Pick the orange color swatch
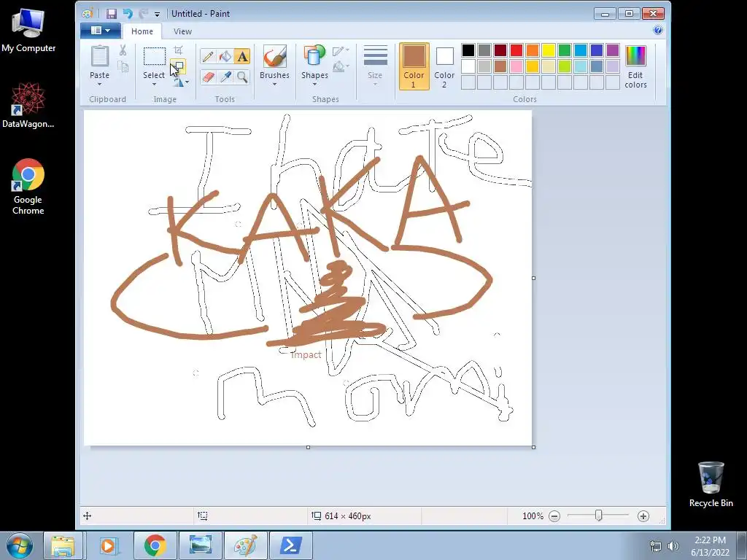The height and width of the screenshot is (560, 747). [x=533, y=50]
